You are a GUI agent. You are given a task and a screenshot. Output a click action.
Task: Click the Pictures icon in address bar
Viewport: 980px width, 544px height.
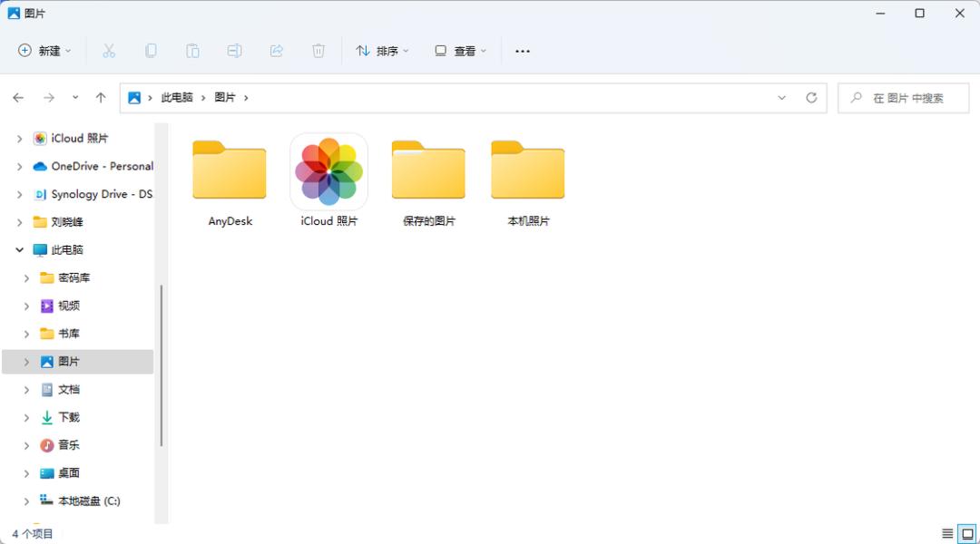(x=134, y=97)
